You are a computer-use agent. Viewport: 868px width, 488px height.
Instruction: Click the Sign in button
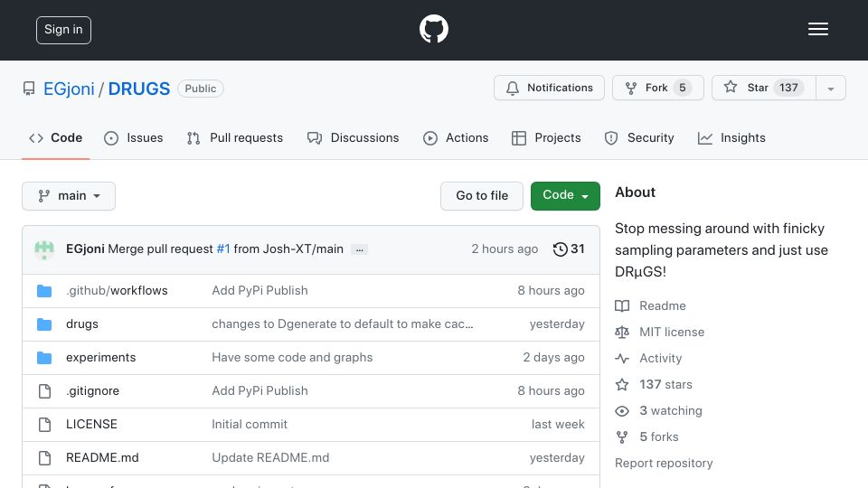click(63, 30)
